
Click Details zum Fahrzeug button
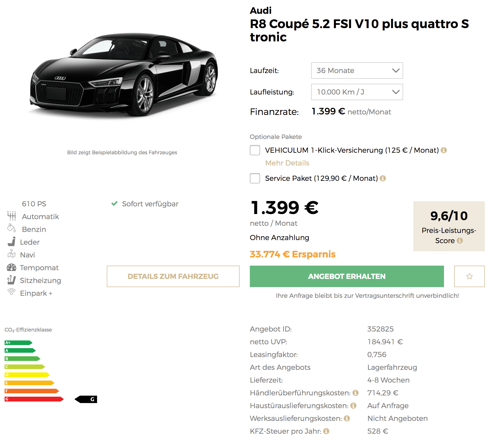[x=173, y=276]
